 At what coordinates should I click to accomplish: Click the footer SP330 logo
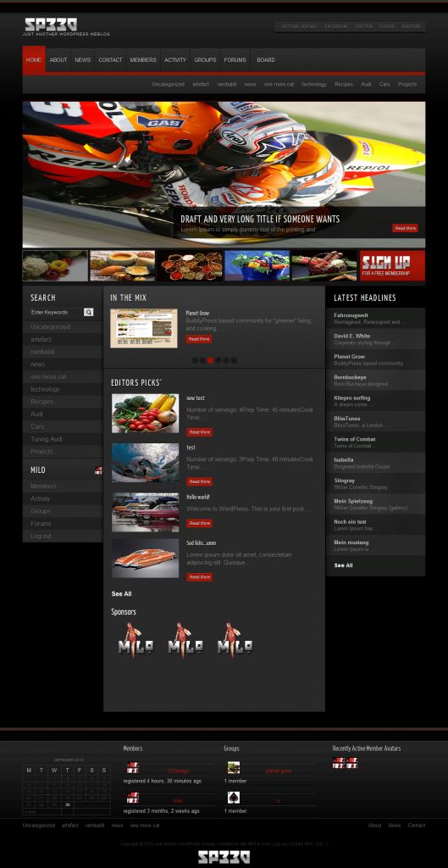pos(224,858)
